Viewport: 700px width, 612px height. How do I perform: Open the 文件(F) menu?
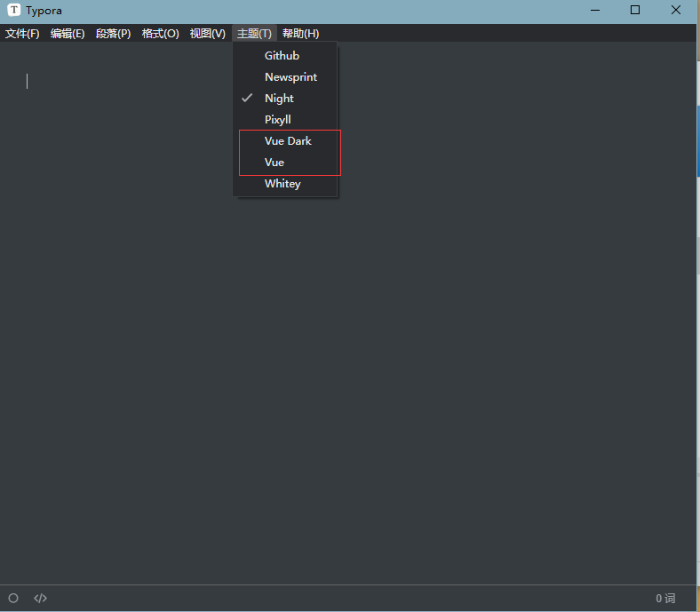click(22, 34)
